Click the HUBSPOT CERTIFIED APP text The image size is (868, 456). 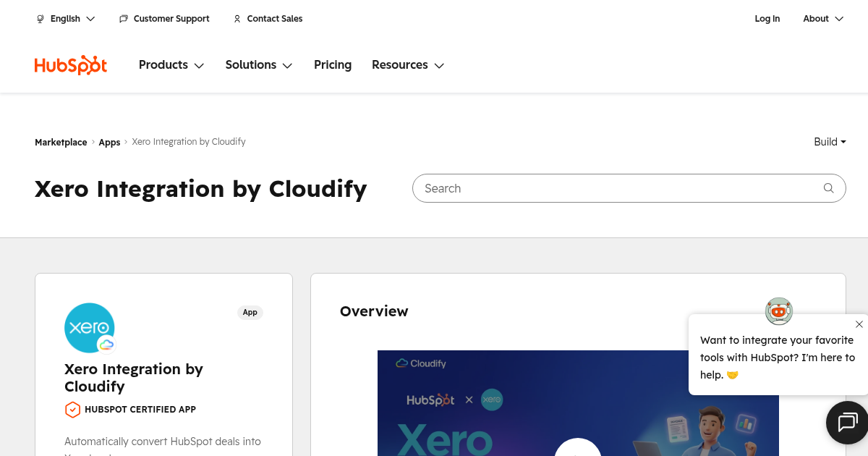(x=140, y=410)
